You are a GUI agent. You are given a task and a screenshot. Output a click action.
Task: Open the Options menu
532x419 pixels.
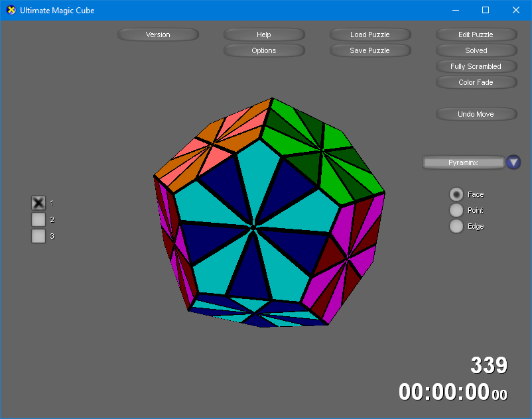point(264,50)
